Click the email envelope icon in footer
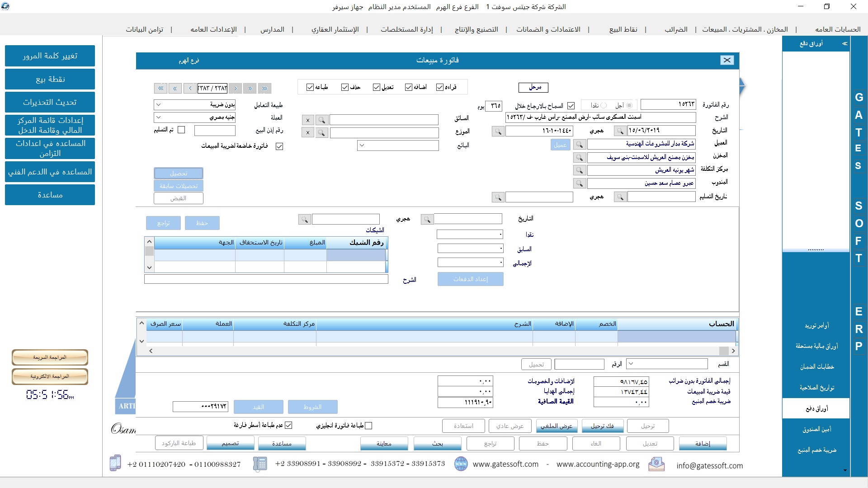The image size is (868, 488). pos(656,464)
